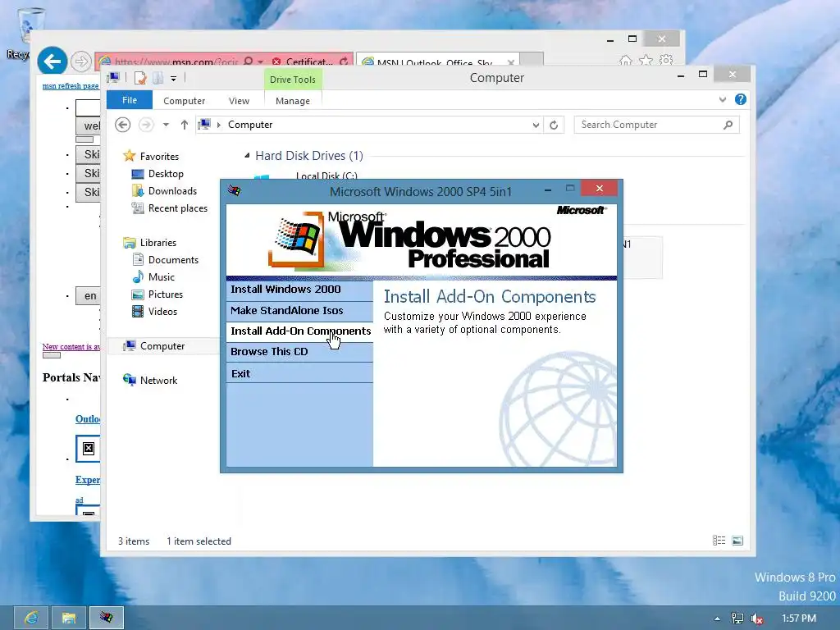Viewport: 840px width, 630px height.
Task: Show hidden system tray icons
Action: pos(717,619)
